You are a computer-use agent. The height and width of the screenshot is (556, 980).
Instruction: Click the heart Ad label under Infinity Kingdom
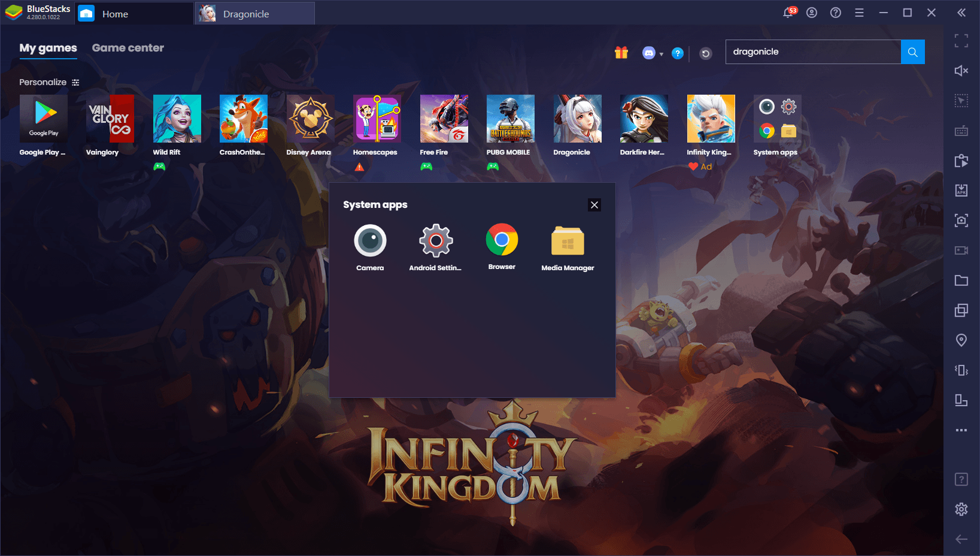click(x=700, y=167)
